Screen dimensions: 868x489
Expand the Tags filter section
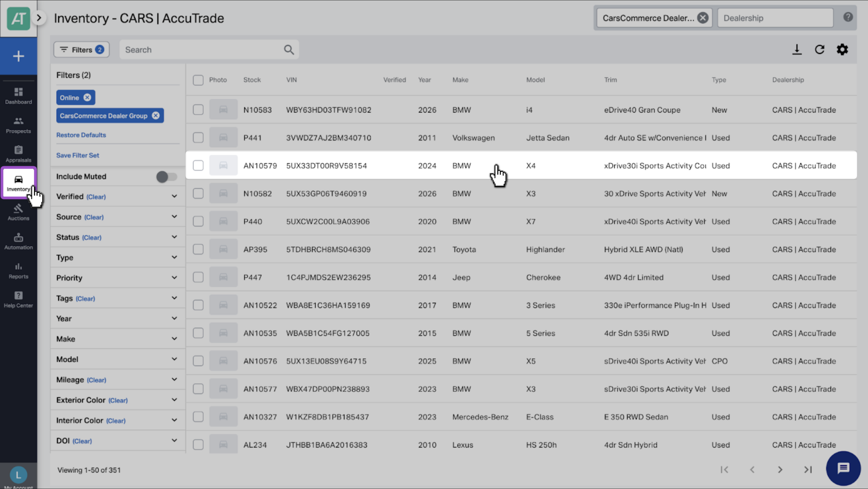pos(174,298)
